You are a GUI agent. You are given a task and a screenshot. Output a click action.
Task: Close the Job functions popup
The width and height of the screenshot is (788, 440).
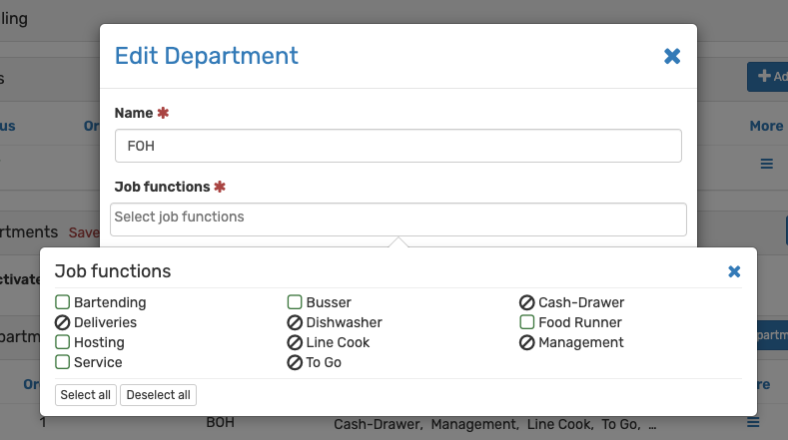tap(734, 272)
